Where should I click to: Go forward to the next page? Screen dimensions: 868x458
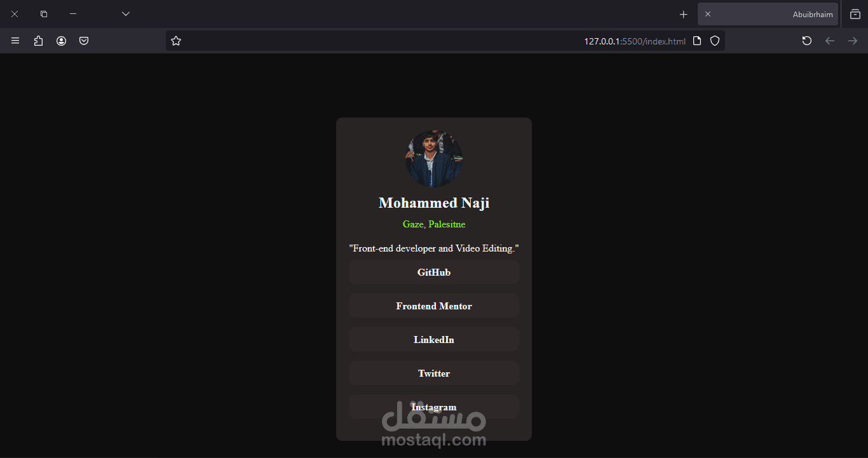[x=853, y=41]
